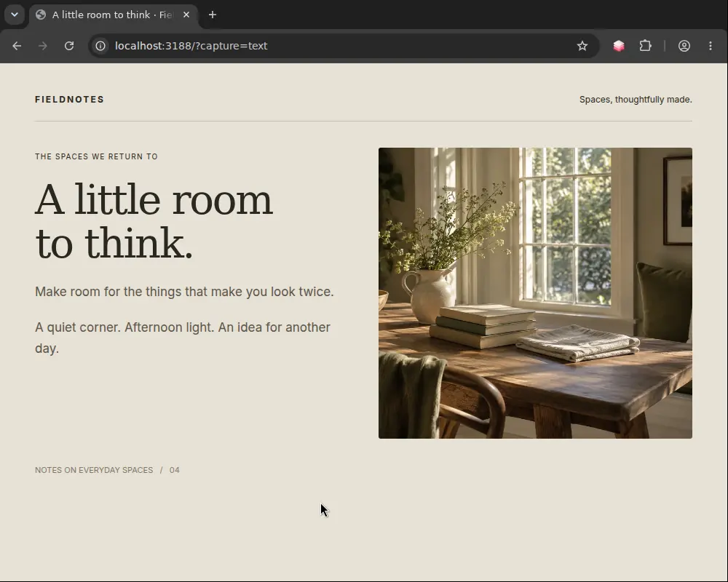Click 'NOTES ON EVERYDAY SPACES' footer text

pos(94,470)
